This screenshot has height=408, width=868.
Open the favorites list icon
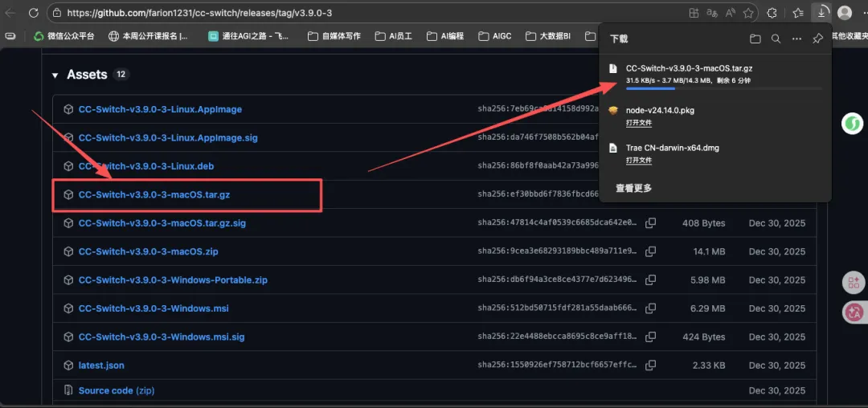pos(798,13)
